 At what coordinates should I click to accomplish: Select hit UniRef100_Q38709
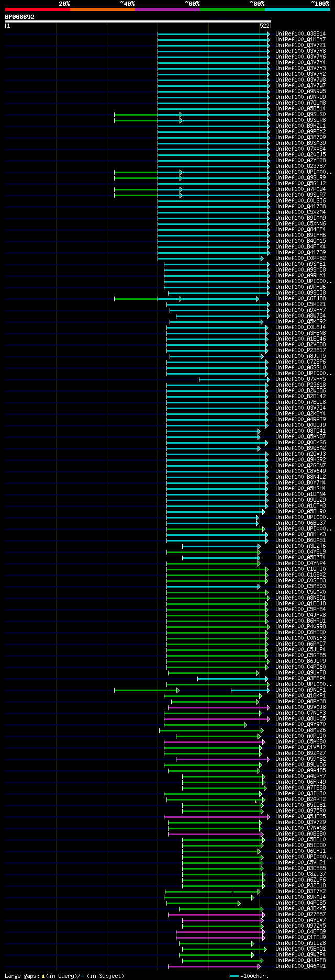tap(300, 138)
